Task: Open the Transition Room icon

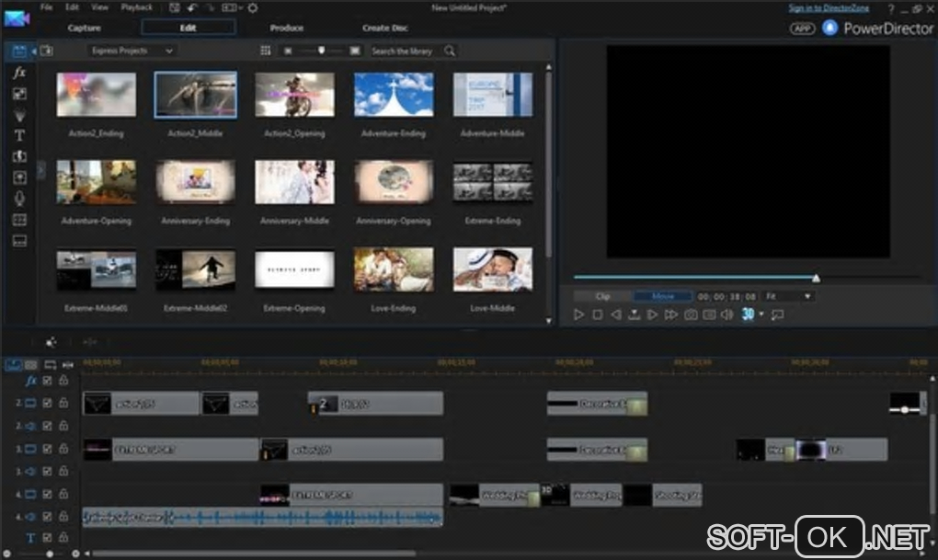Action: [19, 156]
